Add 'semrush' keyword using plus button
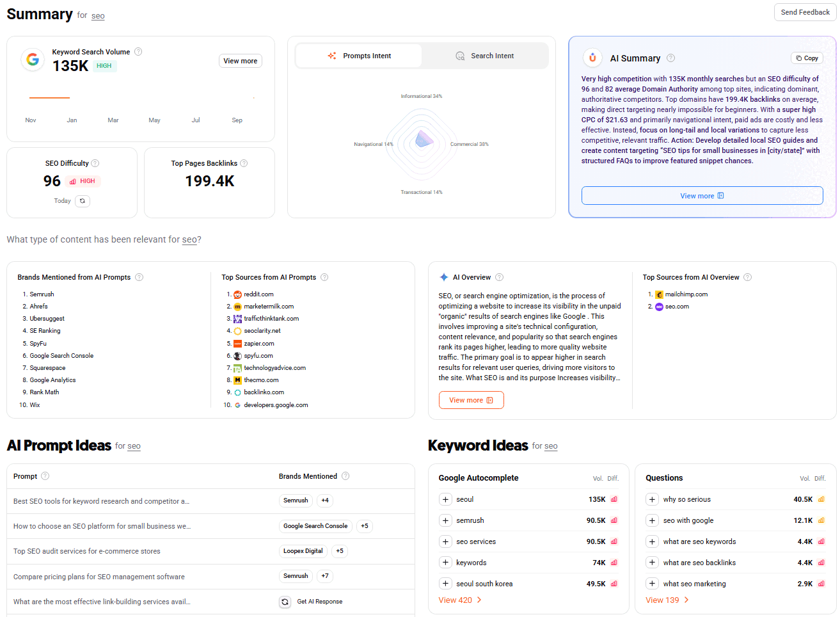This screenshot has width=840, height=617. pos(446,520)
